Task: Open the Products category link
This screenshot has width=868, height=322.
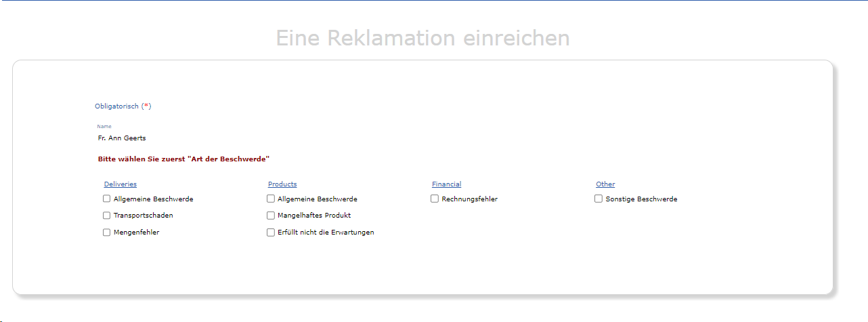Action: (282, 184)
